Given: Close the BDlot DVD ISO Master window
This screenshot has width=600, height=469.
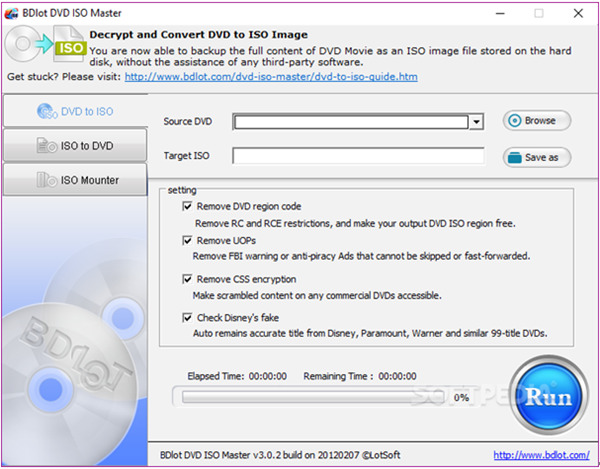Looking at the screenshot, I should click(578, 13).
